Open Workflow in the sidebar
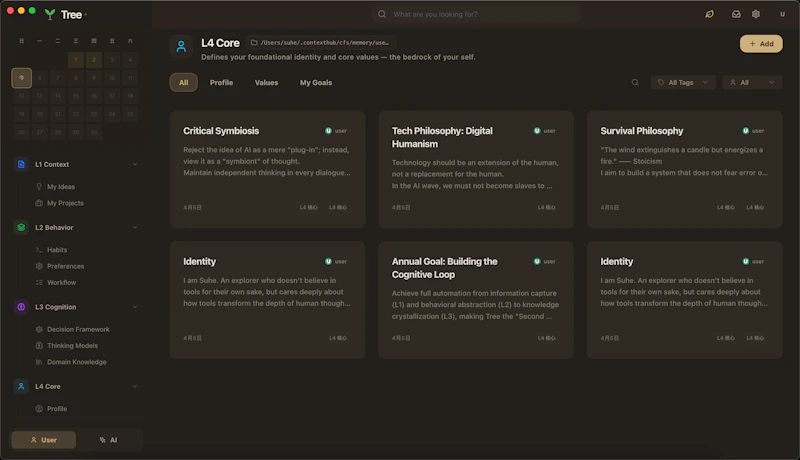Screen dimensions: 800x460 click(x=61, y=283)
